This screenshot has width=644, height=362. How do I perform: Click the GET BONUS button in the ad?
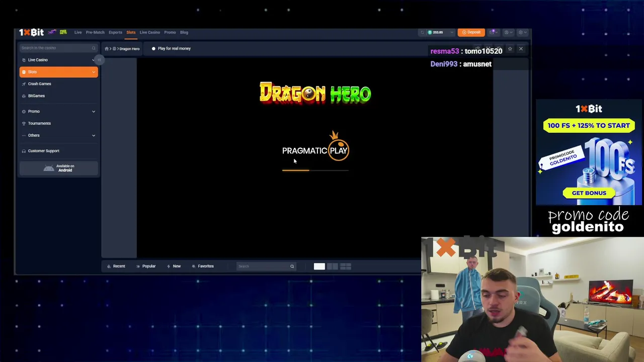click(x=589, y=193)
